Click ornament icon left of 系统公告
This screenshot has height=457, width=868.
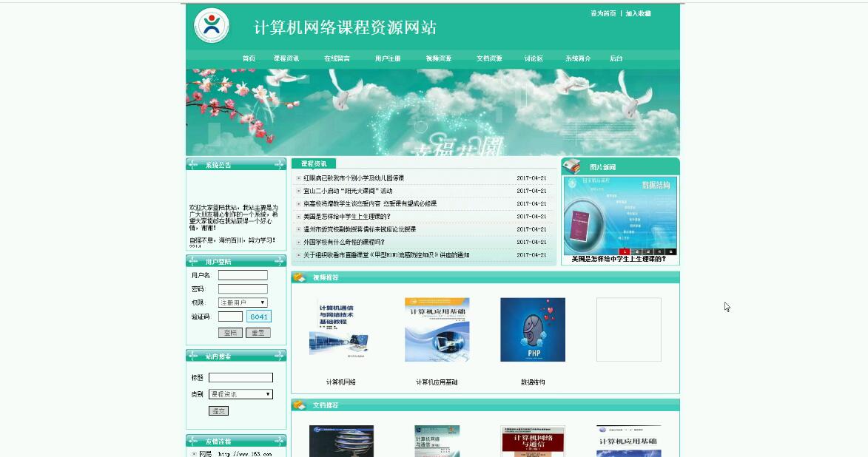pyautogui.click(x=193, y=164)
